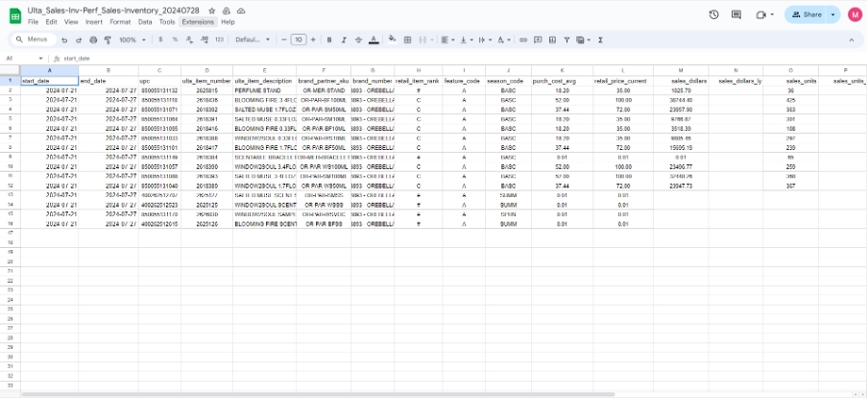The image size is (868, 398).
Task: Open the Share options dropdown arrow
Action: pos(832,14)
